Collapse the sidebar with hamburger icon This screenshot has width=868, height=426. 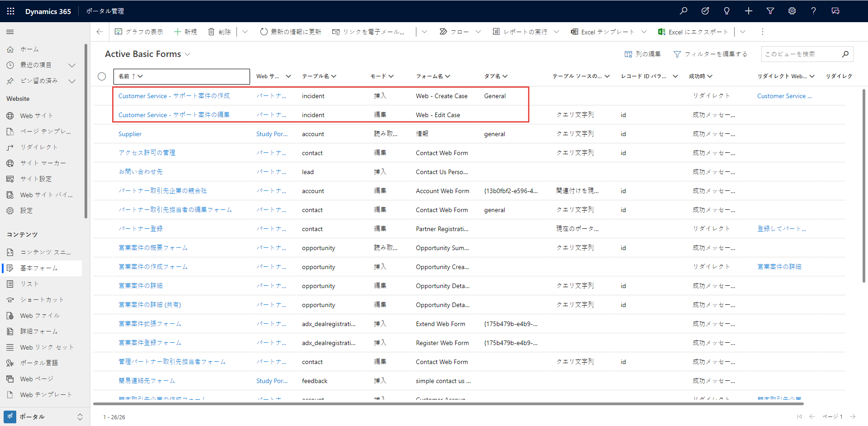click(10, 32)
